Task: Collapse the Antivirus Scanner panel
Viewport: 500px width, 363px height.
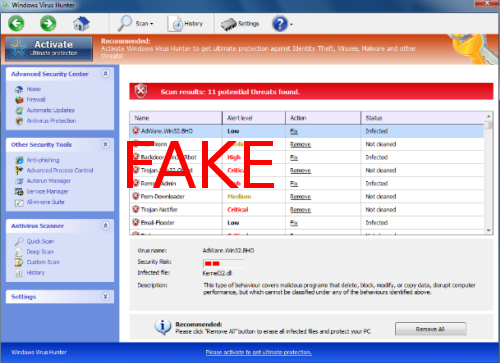Action: [x=105, y=226]
